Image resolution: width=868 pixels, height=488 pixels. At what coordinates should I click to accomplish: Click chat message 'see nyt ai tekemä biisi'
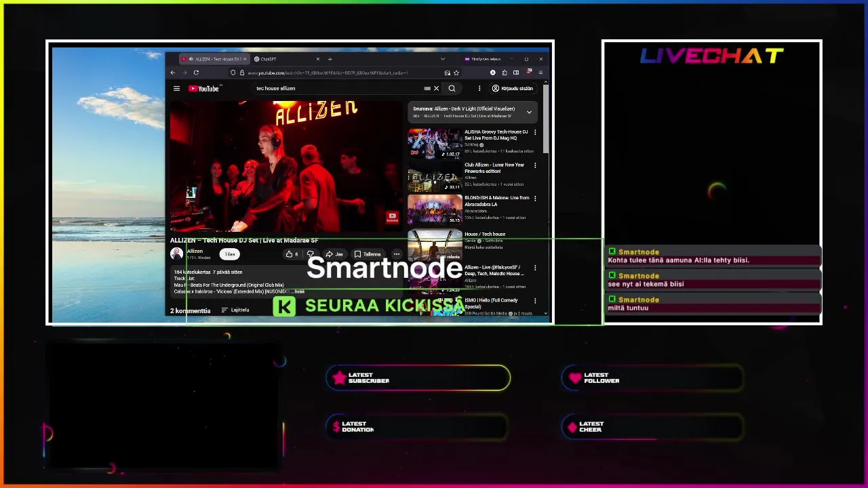point(646,284)
